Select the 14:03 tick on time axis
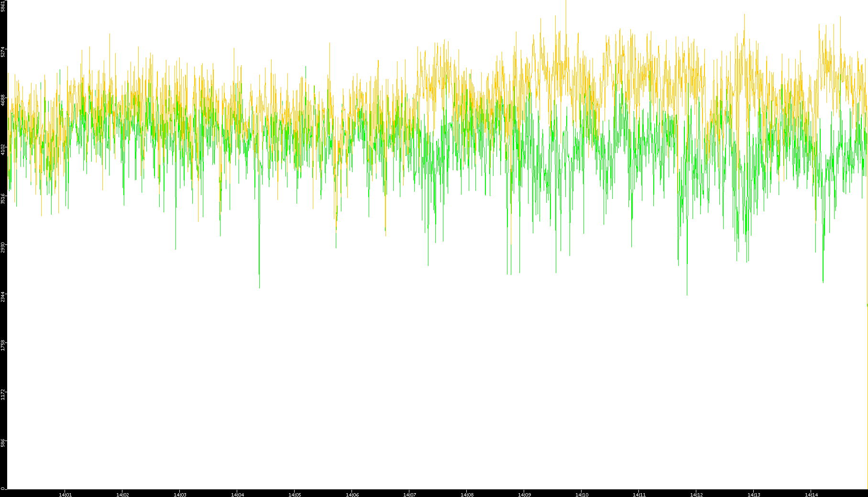868x497 pixels. tap(180, 494)
